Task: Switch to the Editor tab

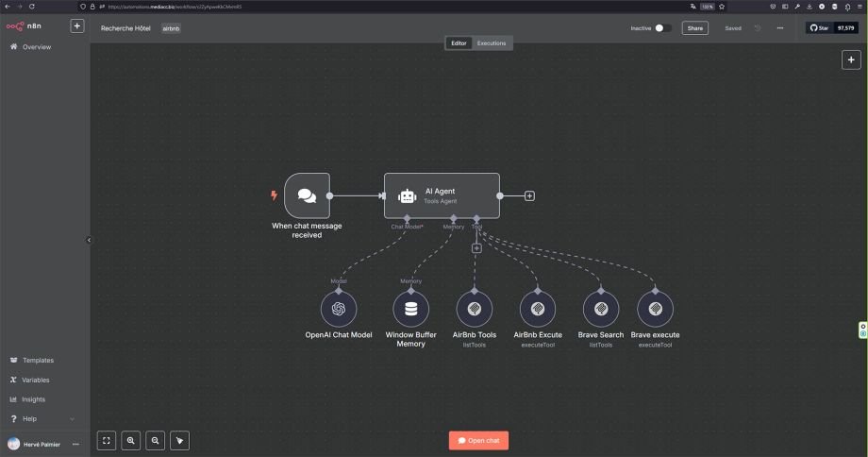Action: click(459, 43)
